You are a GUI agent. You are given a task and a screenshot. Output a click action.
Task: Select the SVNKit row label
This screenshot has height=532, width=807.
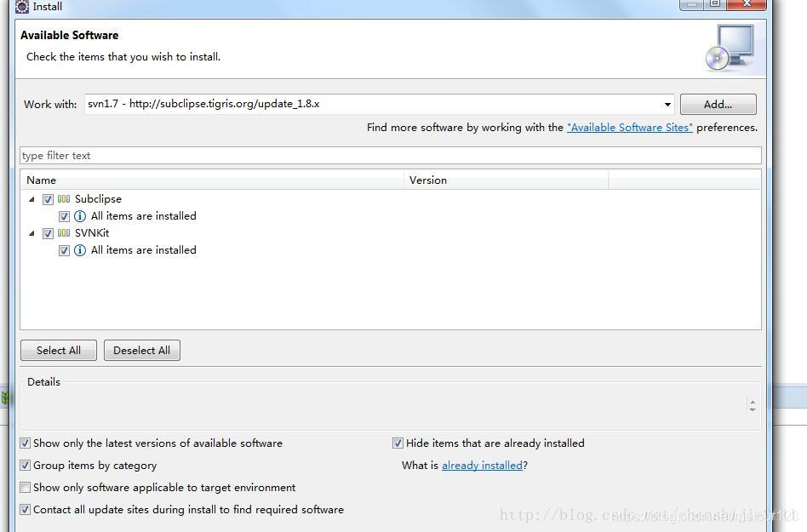pyautogui.click(x=92, y=233)
